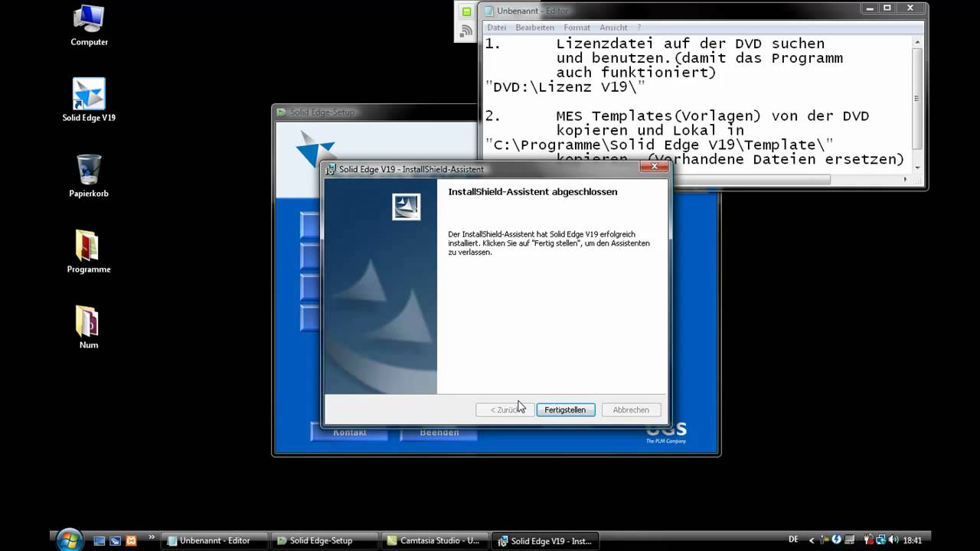Expand hidden tray icons arrow

812,540
